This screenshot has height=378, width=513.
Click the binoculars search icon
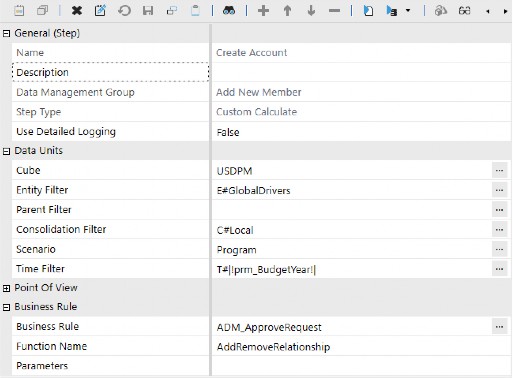(229, 11)
